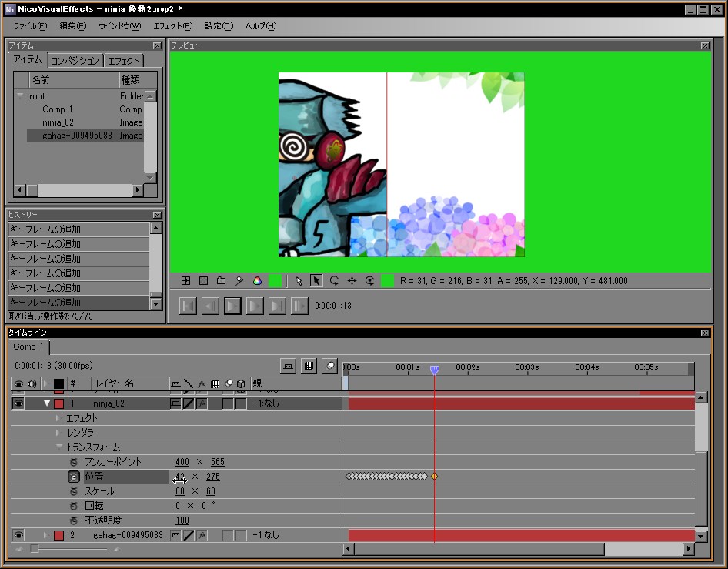Open the 編集 menu
The image size is (728, 569).
73,26
